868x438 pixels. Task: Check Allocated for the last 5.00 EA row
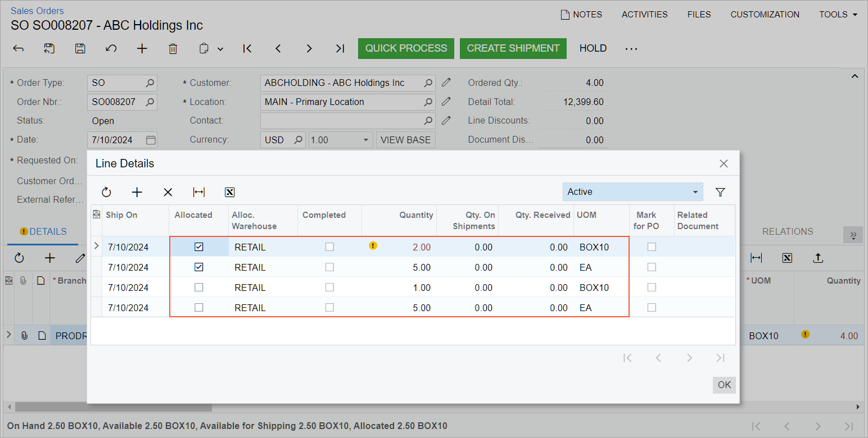(198, 307)
